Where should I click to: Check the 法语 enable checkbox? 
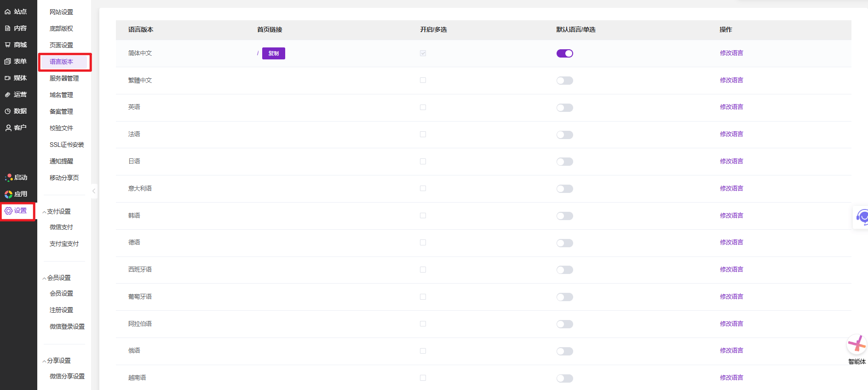coord(423,134)
